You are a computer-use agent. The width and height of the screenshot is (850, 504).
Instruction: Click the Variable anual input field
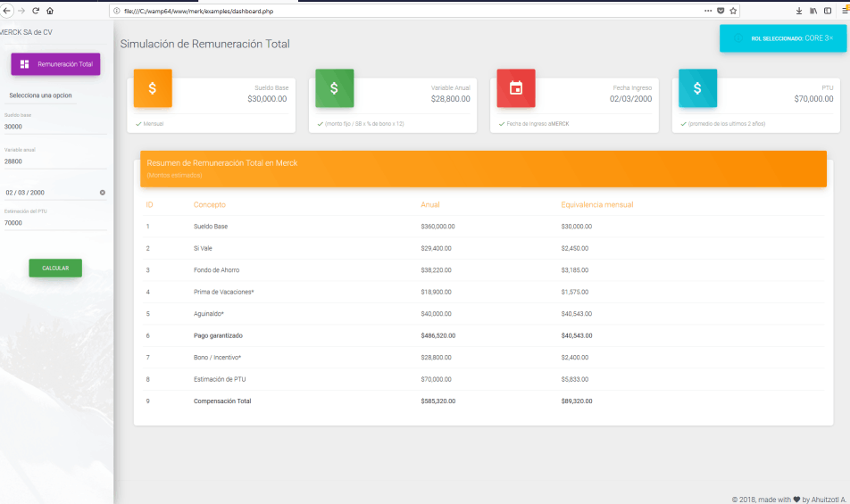[x=54, y=161]
